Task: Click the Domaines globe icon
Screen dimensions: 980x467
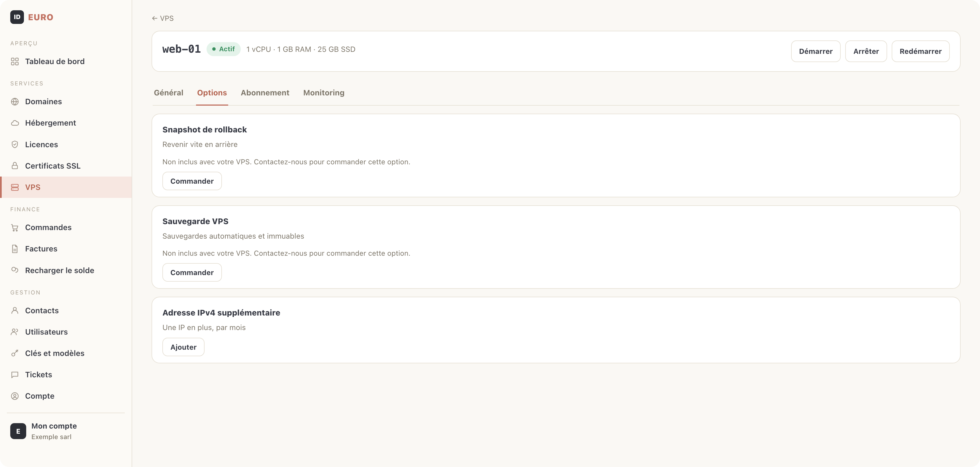Action: (15, 102)
